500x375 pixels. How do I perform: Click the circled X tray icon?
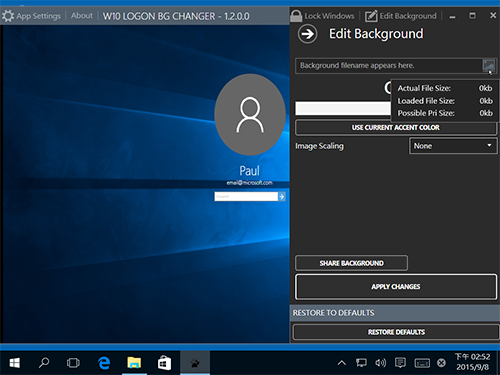[441, 363]
